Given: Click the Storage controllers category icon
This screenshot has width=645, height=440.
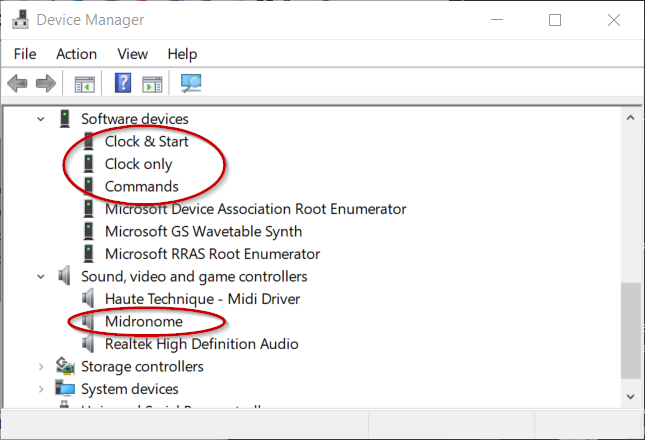Looking at the screenshot, I should coord(66,366).
